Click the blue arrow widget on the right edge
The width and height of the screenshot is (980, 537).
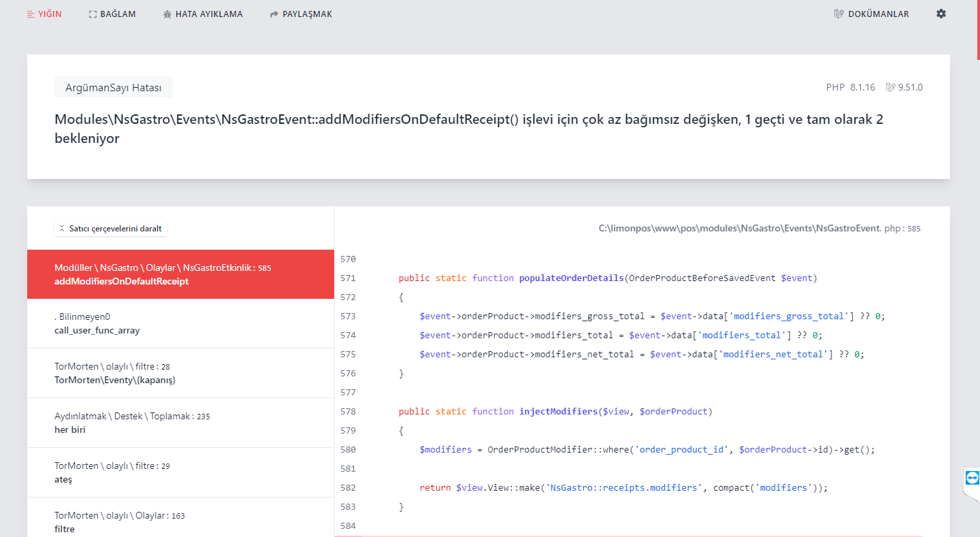[972, 477]
